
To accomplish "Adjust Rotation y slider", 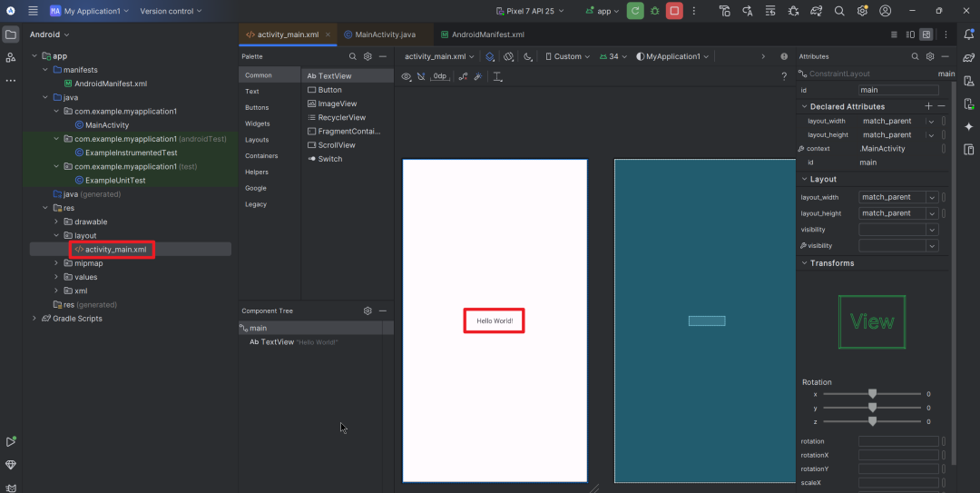I will (872, 408).
